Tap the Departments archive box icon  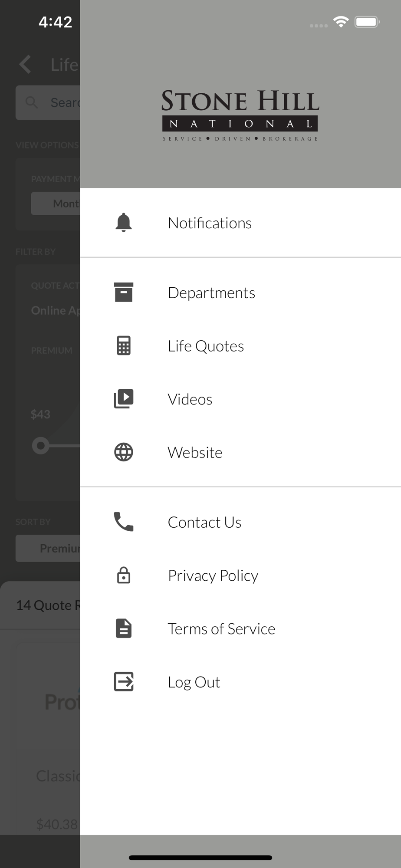(124, 293)
